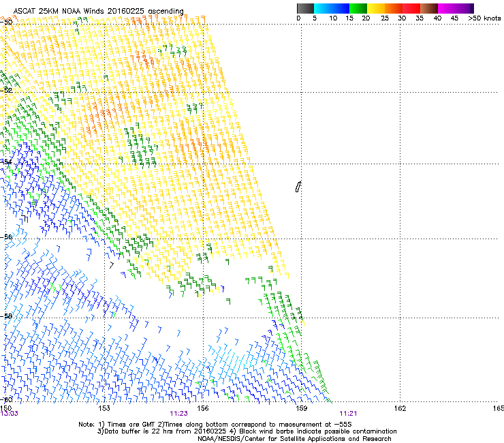Click the '150' longitude axis label
This screenshot has width=504, height=443.
(5, 408)
